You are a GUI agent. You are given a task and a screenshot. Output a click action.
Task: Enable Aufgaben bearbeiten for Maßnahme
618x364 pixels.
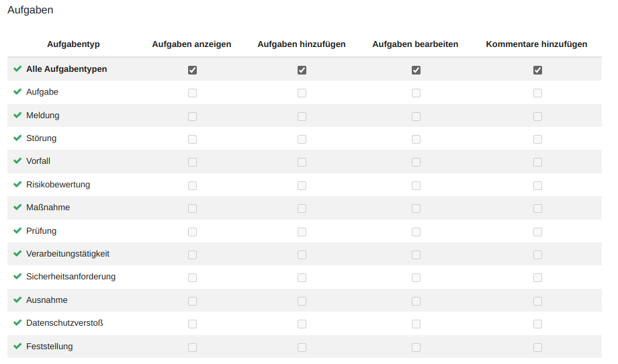pyautogui.click(x=416, y=209)
